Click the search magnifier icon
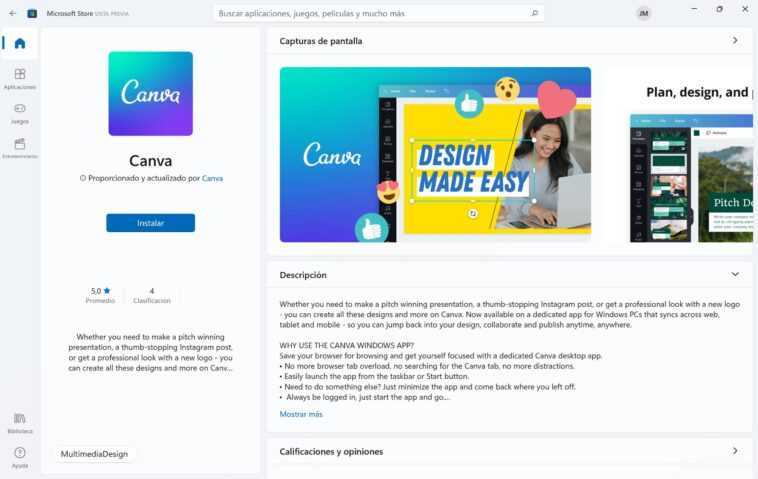This screenshot has width=758, height=479. pos(534,14)
